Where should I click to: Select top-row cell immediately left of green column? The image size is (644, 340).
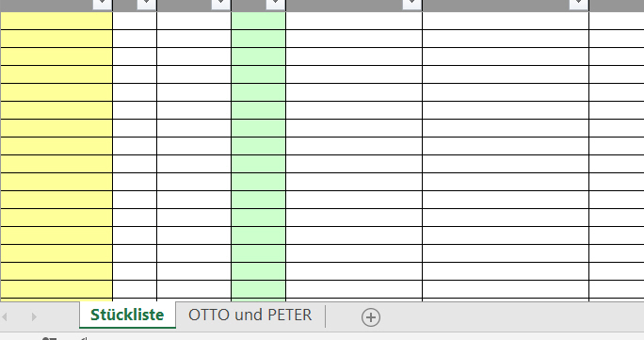pyautogui.click(x=194, y=21)
